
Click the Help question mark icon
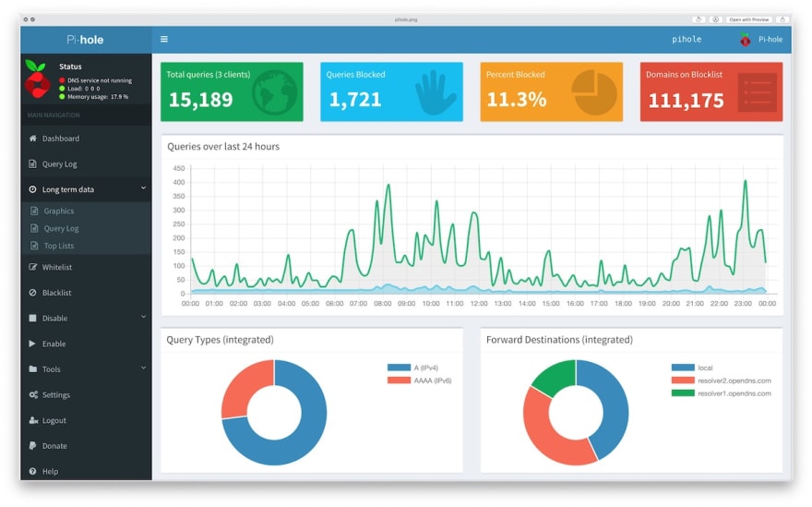[33, 471]
